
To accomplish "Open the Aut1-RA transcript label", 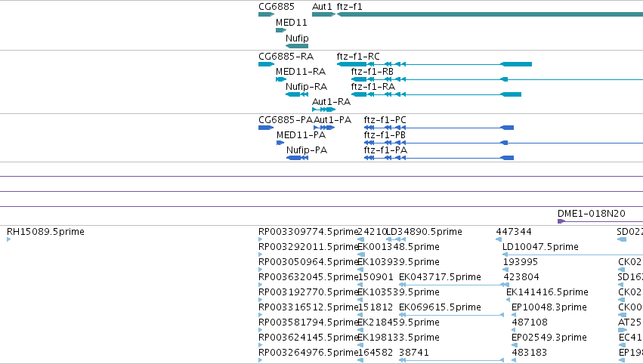I will pos(332,102).
